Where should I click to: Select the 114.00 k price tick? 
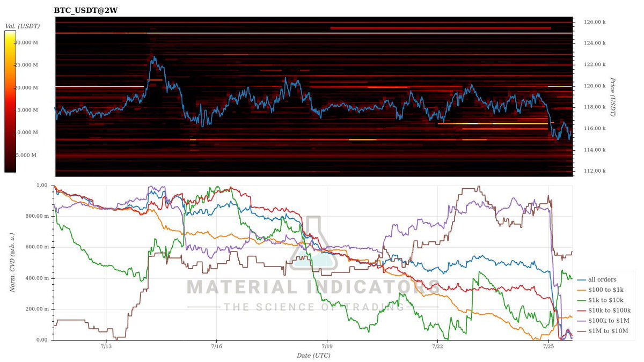click(x=595, y=150)
